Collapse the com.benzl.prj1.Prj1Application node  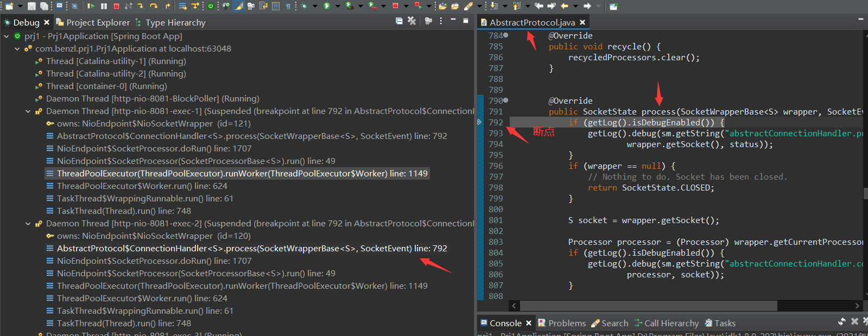(x=17, y=49)
